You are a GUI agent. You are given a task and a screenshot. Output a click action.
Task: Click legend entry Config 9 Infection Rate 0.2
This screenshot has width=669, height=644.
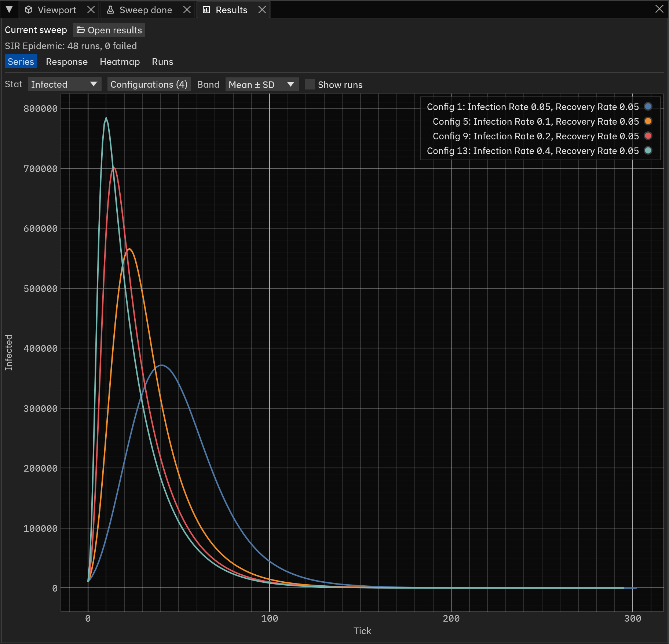click(536, 136)
